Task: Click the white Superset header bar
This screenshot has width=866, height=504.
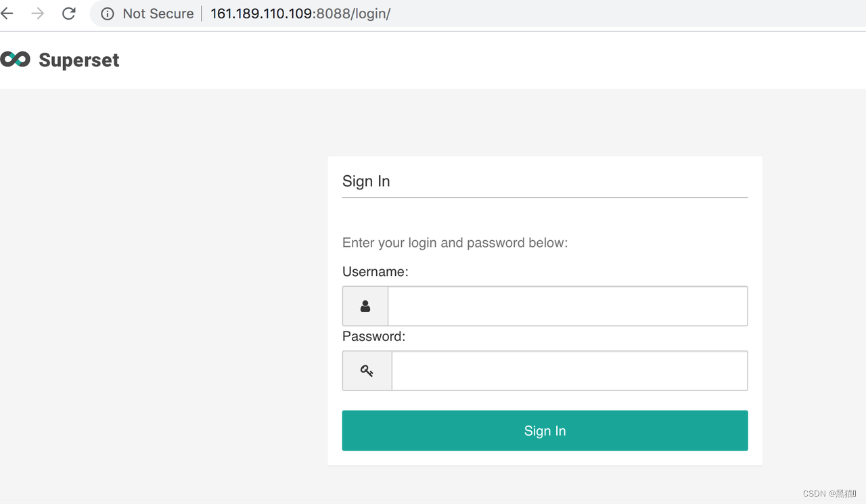Action: pyautogui.click(x=433, y=60)
